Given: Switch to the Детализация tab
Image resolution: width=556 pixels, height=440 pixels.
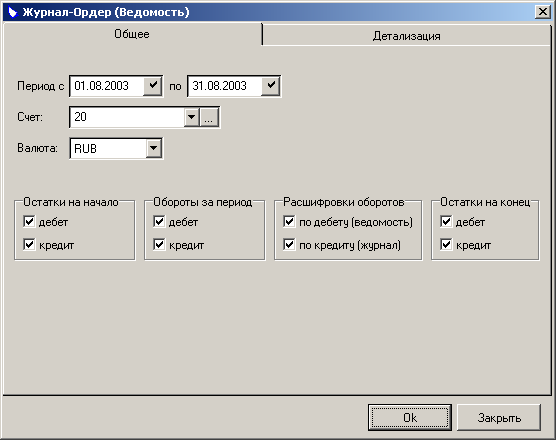Looking at the screenshot, I should coord(406,36).
